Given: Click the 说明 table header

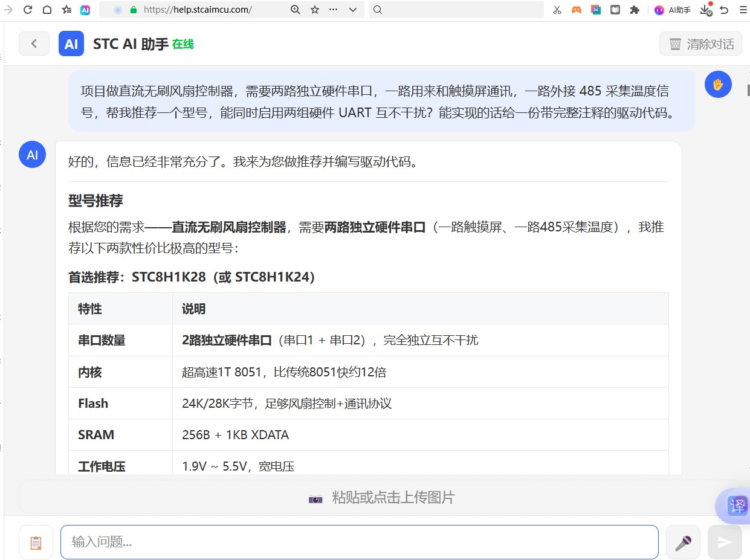Looking at the screenshot, I should [421, 309].
